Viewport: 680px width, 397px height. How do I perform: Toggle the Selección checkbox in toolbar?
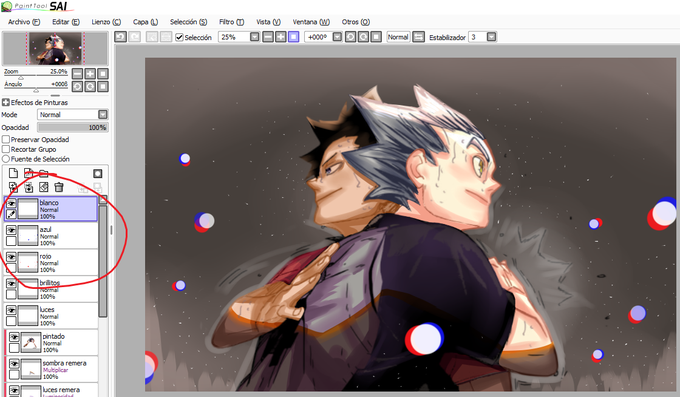tap(179, 37)
